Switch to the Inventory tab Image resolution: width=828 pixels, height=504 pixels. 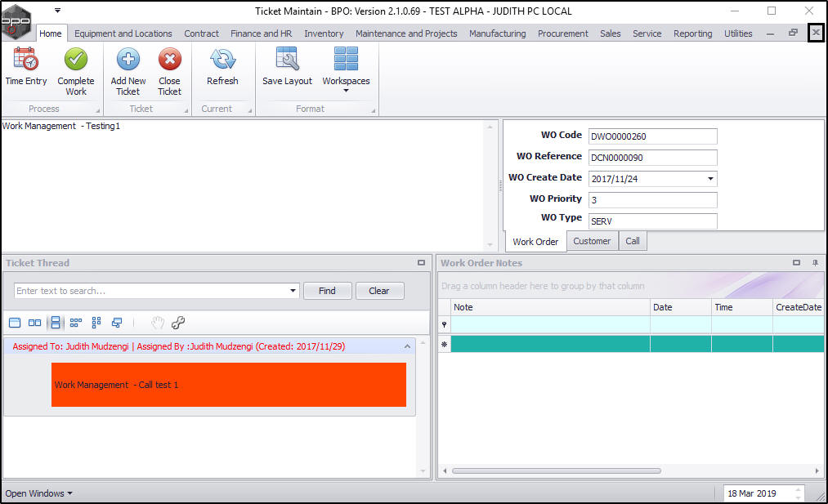coord(324,33)
